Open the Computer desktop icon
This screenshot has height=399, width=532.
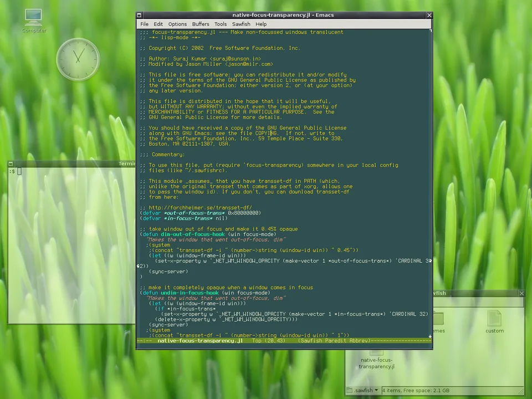34,21
